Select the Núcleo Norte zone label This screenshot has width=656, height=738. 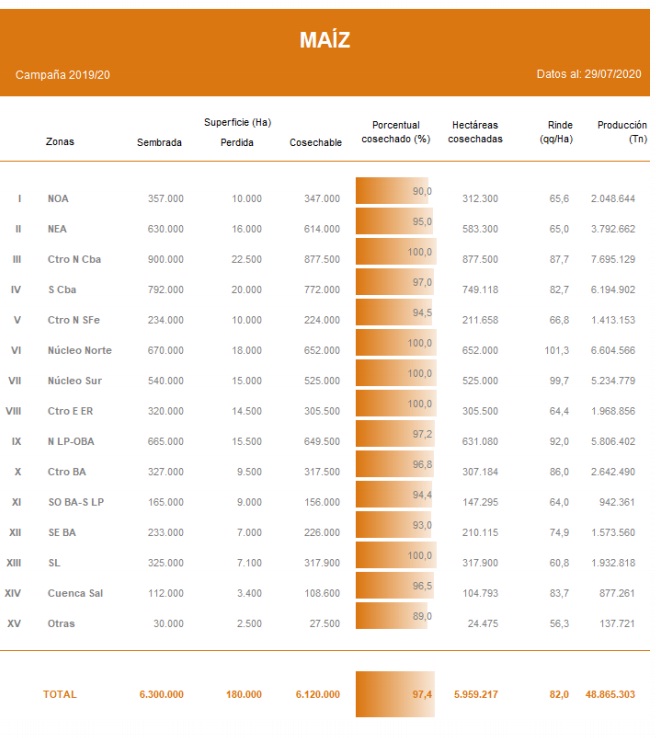[x=79, y=351]
